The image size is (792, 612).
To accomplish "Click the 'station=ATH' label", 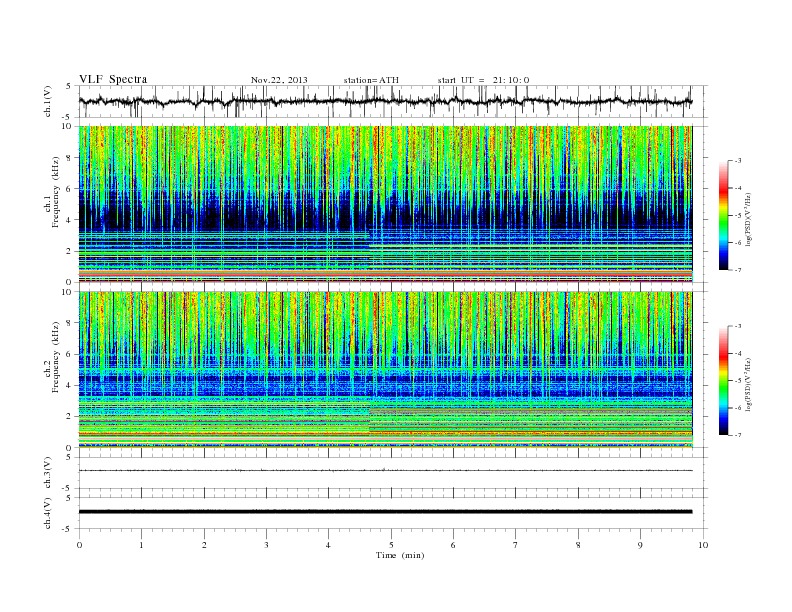I will coord(371,80).
